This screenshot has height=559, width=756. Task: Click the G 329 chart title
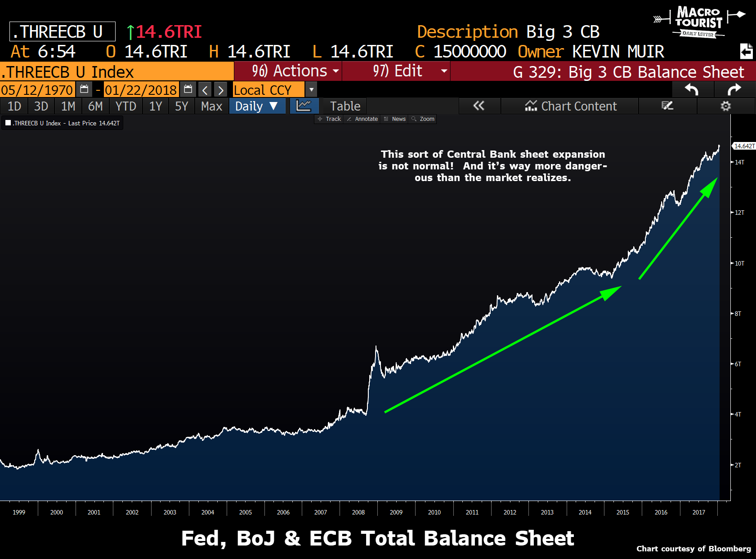click(x=628, y=72)
